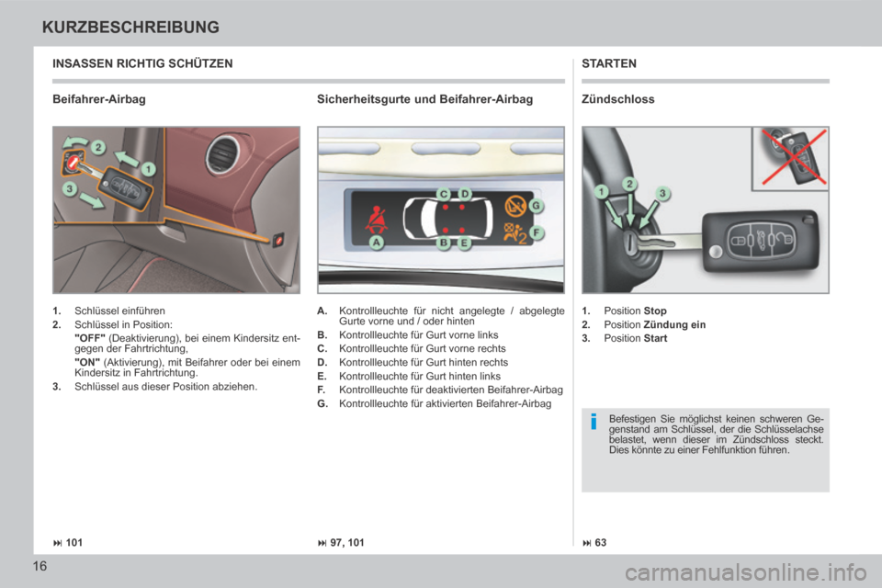Click the bold "ON" text
The width and height of the screenshot is (882, 588).
[87, 362]
